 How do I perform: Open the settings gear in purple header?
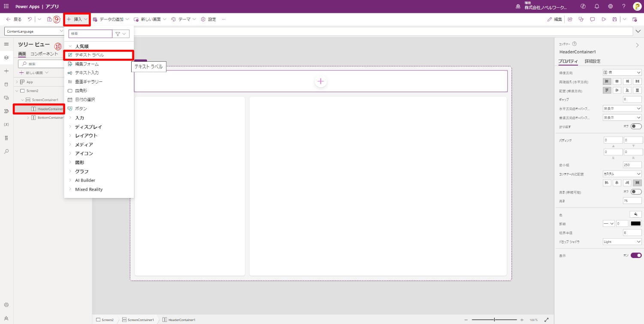click(610, 6)
